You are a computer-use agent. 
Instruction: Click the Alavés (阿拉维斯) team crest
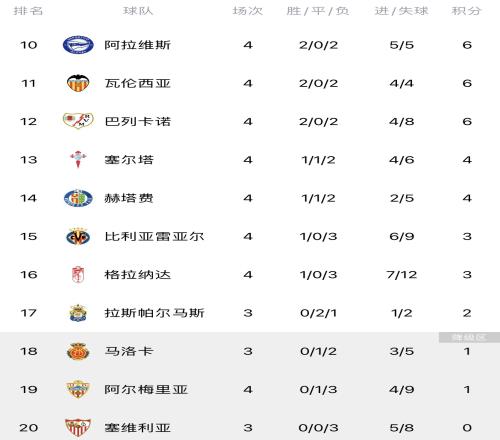tap(78, 45)
